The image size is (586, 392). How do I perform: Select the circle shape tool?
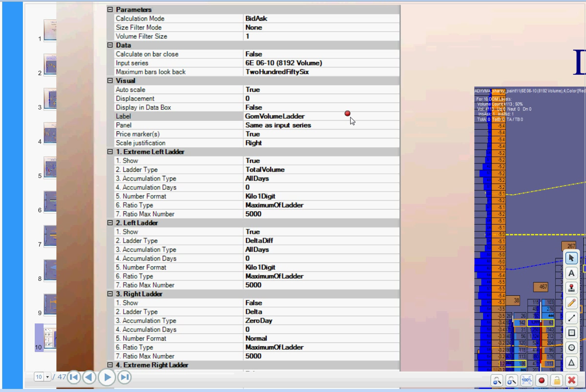(x=571, y=348)
